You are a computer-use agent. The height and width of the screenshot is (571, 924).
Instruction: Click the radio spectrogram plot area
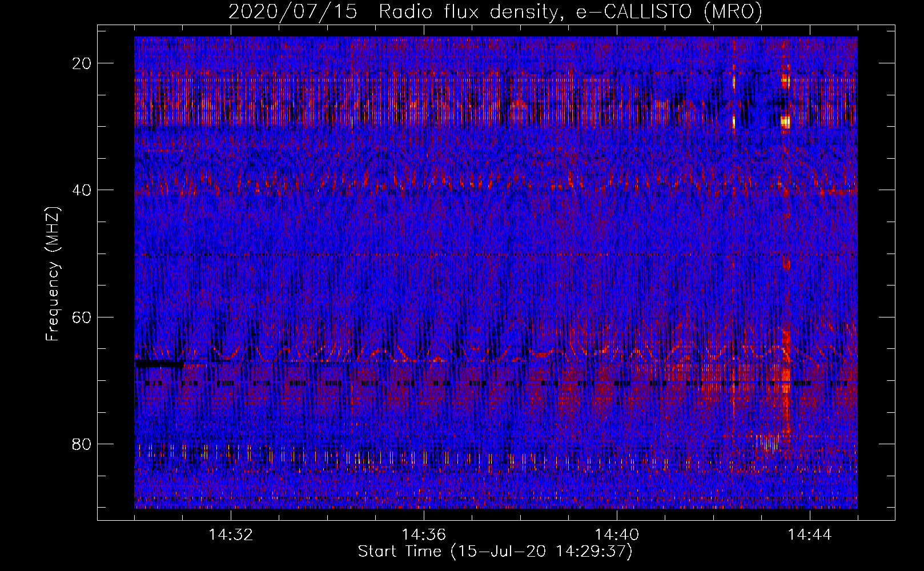pos(496,272)
